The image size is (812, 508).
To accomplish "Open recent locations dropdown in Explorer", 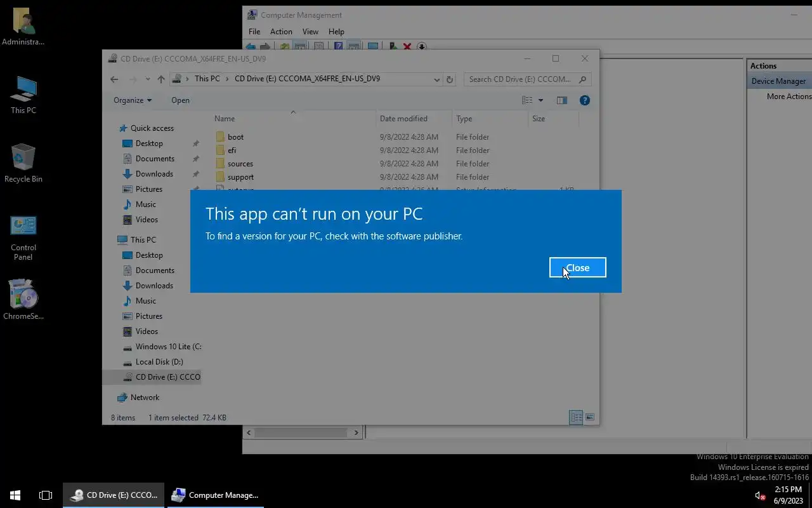I will [x=147, y=79].
